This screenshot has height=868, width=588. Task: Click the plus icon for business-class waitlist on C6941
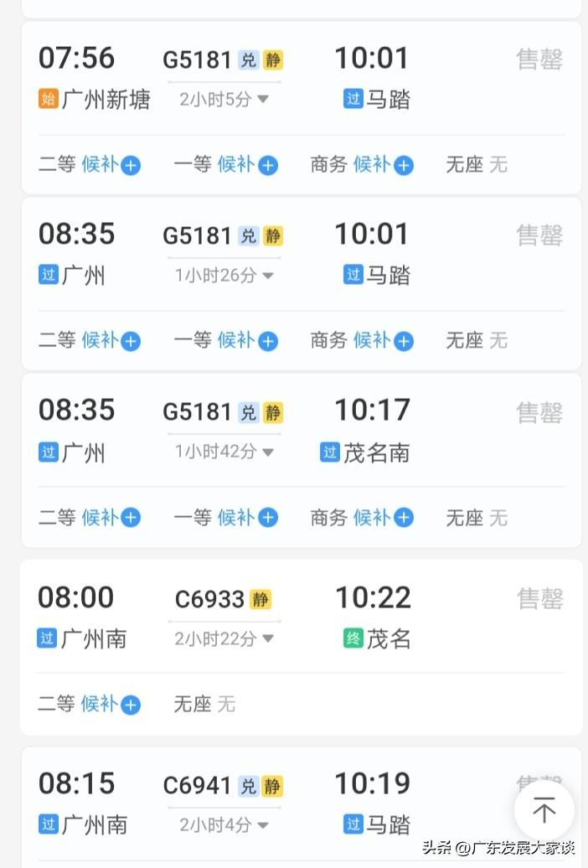pyautogui.click(x=404, y=863)
